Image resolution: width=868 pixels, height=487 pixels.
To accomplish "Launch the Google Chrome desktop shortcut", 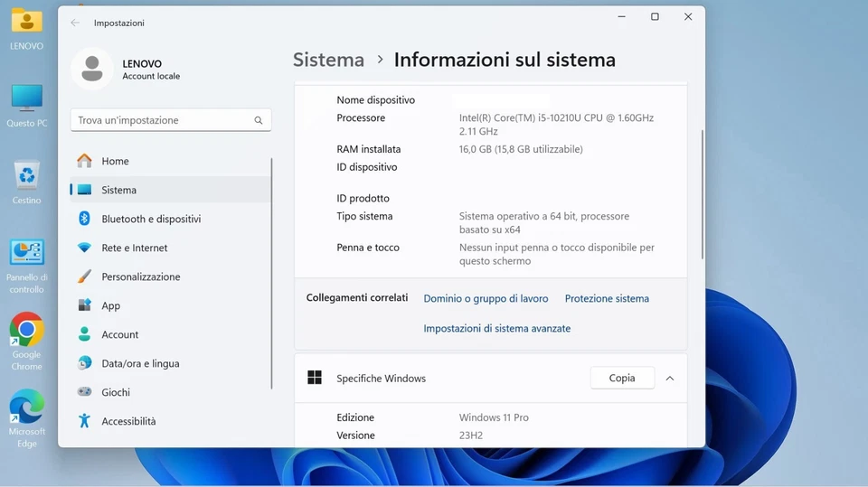I will [x=26, y=341].
